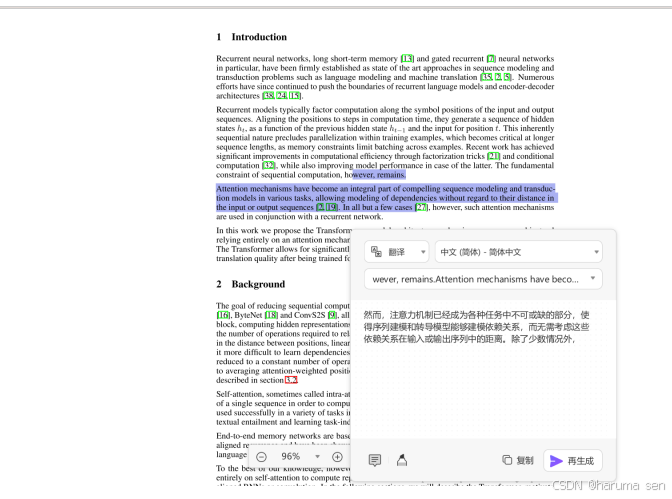Click the highlighter pen icon in popup
Viewport: 672px width, 499px height.
pyautogui.click(x=402, y=460)
